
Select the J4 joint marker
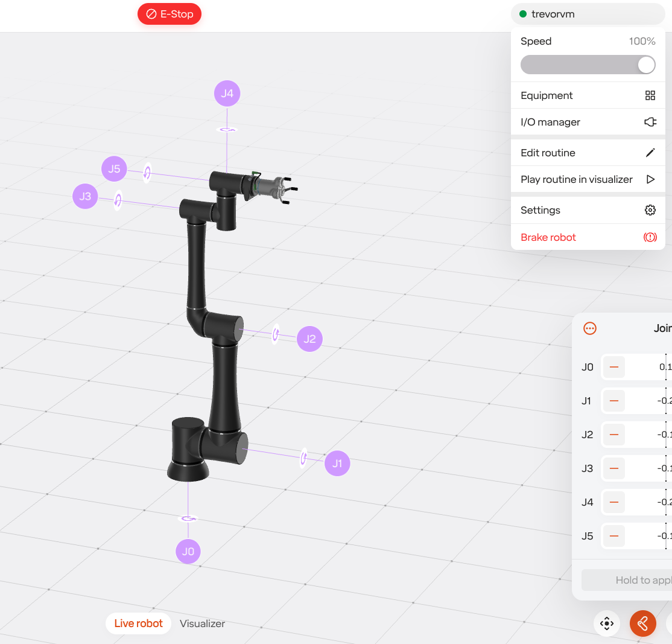tap(227, 94)
